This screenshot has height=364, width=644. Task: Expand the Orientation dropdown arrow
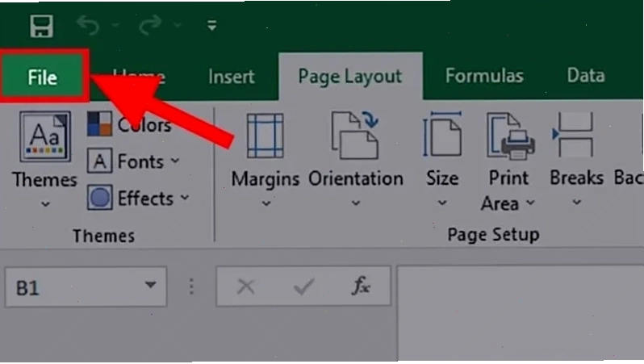coord(356,203)
